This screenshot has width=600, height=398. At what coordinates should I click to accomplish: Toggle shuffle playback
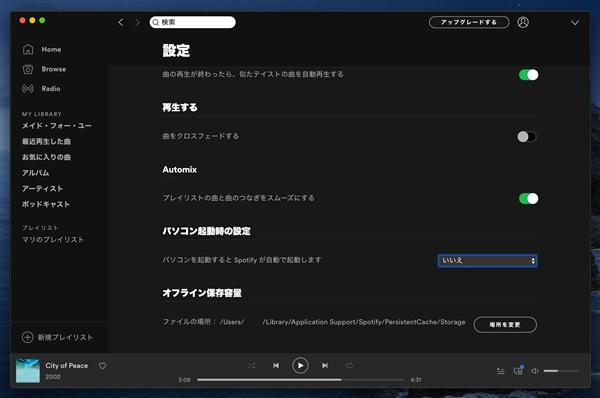(251, 366)
